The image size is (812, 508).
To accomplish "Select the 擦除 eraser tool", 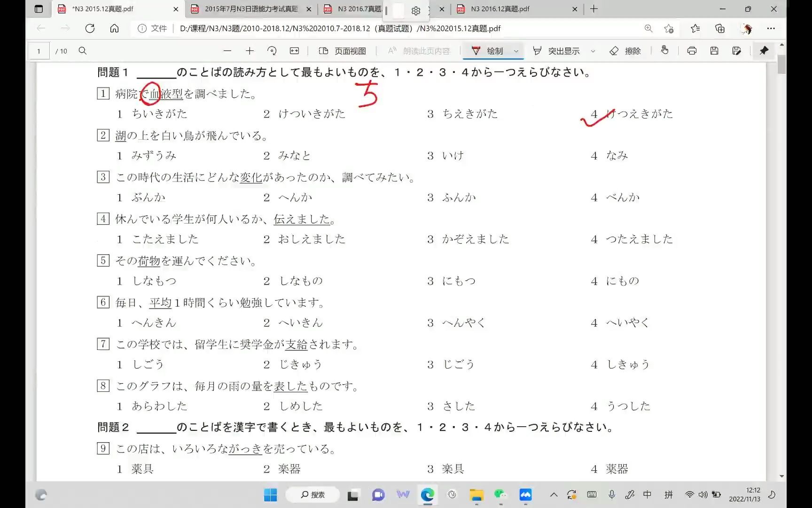I will [625, 51].
